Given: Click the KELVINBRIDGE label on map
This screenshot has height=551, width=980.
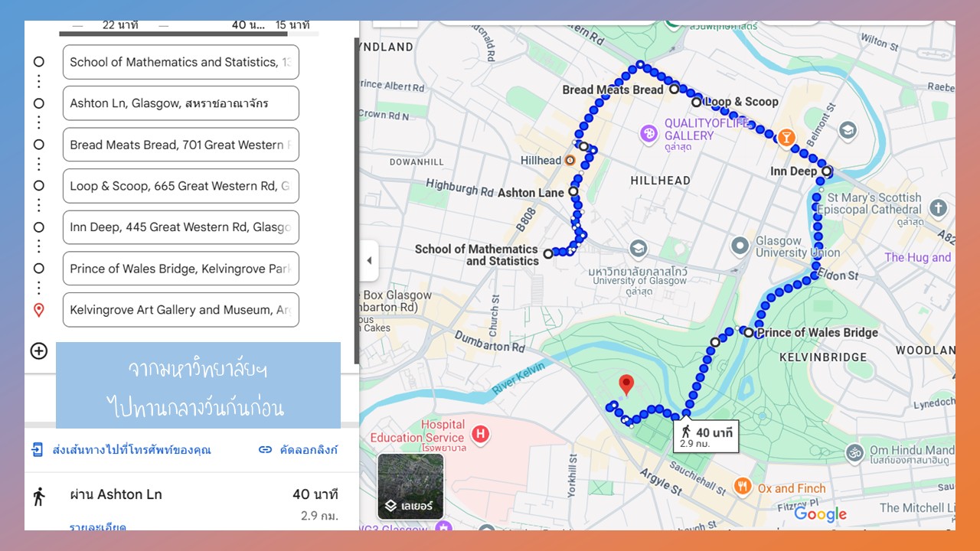Looking at the screenshot, I should tap(823, 357).
